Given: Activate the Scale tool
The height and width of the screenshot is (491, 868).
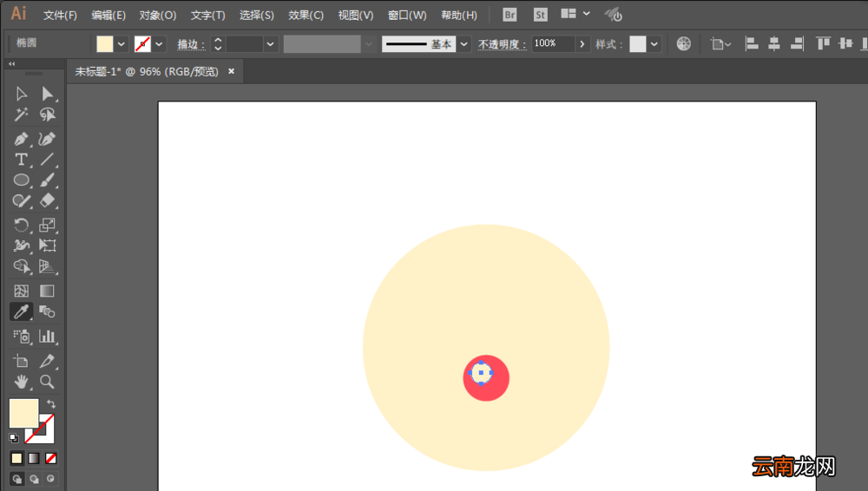Looking at the screenshot, I should click(48, 225).
